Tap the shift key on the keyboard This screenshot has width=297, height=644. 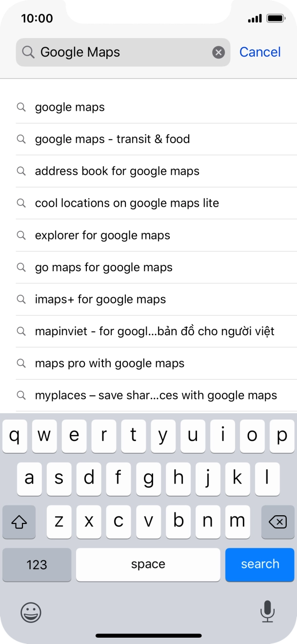pos(19,522)
